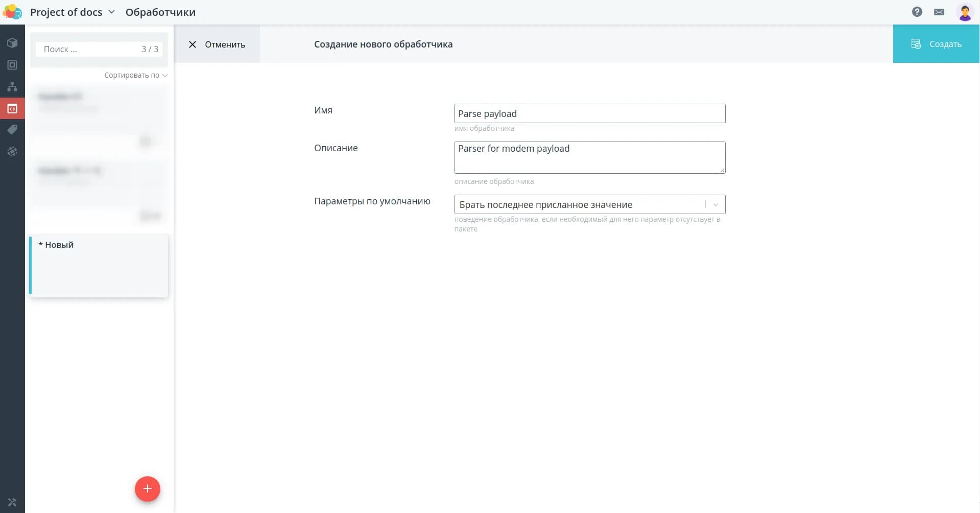Open the help question mark icon
The image size is (980, 513).
(x=917, y=12)
